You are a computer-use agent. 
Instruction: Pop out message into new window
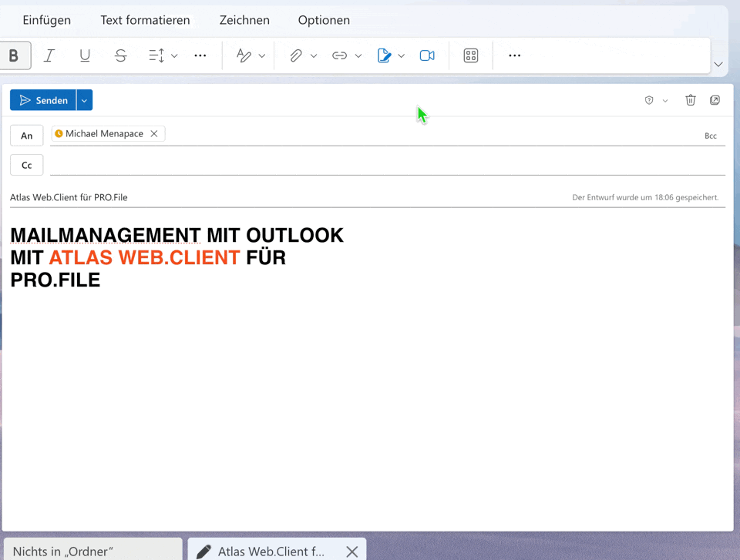click(715, 100)
